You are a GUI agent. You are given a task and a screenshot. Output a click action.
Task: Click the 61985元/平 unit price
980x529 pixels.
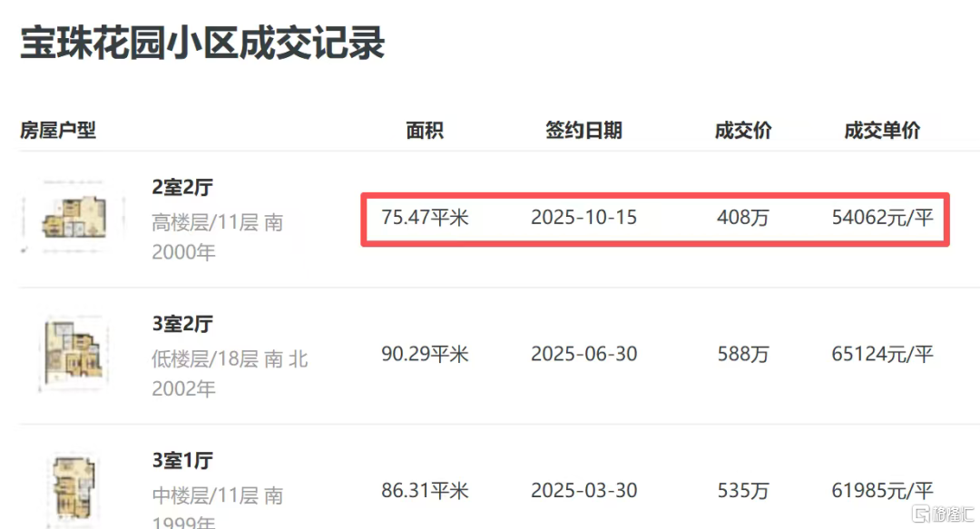[882, 491]
